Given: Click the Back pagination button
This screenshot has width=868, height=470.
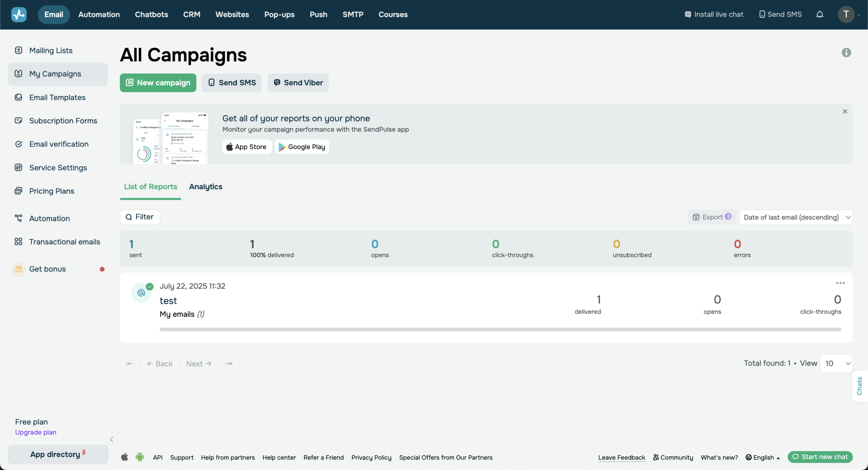Looking at the screenshot, I should click(x=160, y=364).
